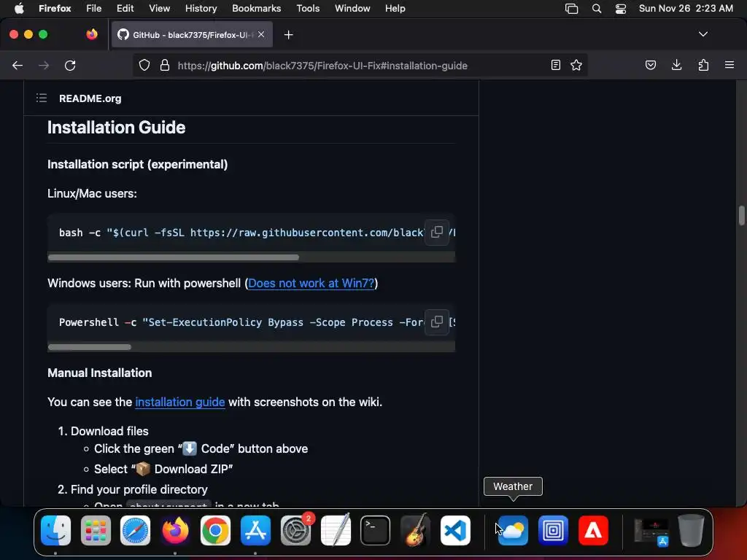
Task: Open the Firefox application menu
Action: tap(55, 9)
